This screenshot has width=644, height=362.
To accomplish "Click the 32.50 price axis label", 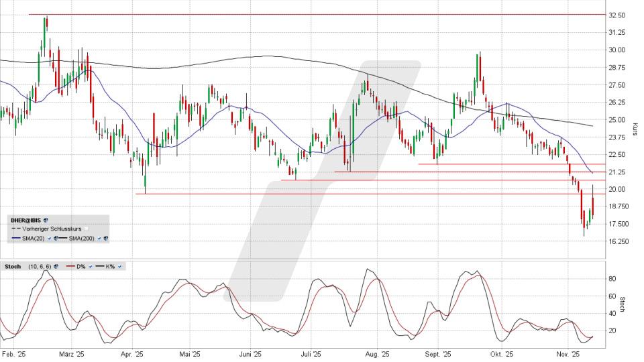I will (616, 15).
